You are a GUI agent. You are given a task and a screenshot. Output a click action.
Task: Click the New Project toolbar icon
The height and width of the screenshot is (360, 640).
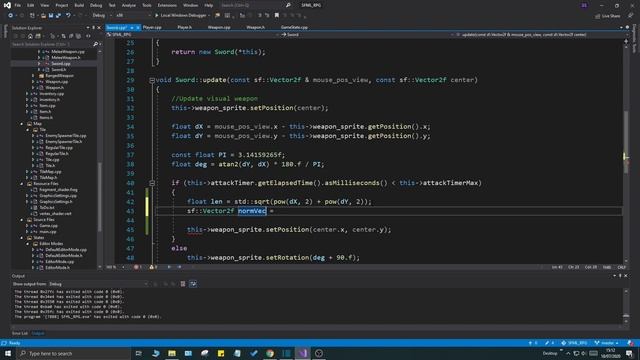pyautogui.click(x=32, y=16)
